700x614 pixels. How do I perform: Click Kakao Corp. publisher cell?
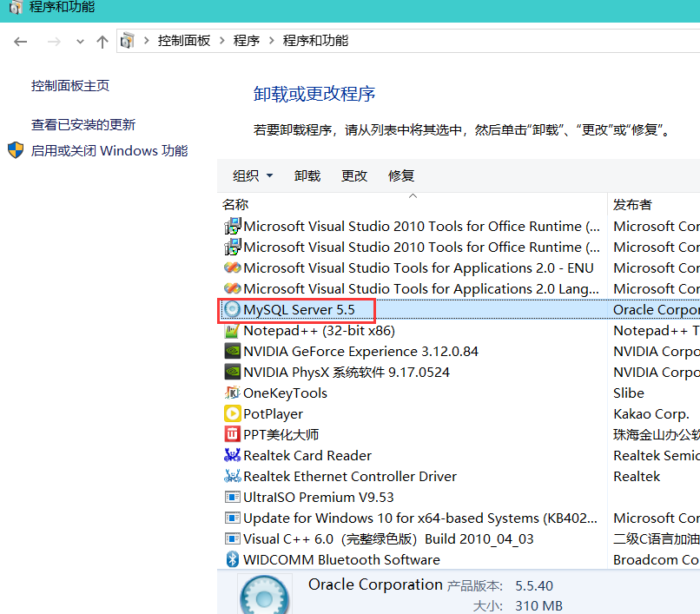point(651,413)
